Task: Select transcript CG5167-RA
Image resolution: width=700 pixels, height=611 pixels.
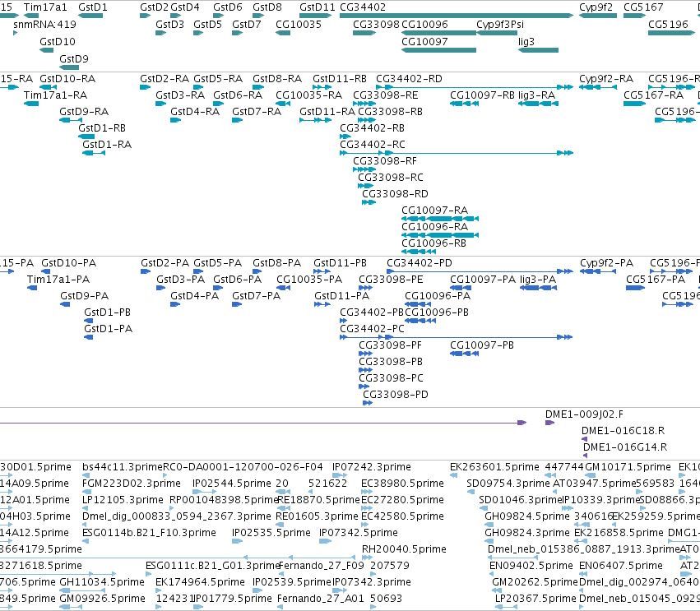Action: [634, 104]
